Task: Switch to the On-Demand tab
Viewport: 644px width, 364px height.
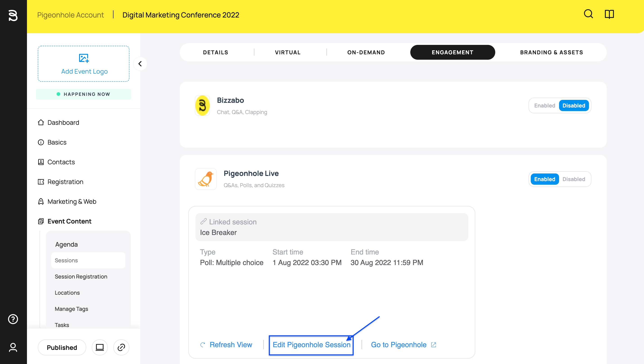Action: [x=366, y=52]
